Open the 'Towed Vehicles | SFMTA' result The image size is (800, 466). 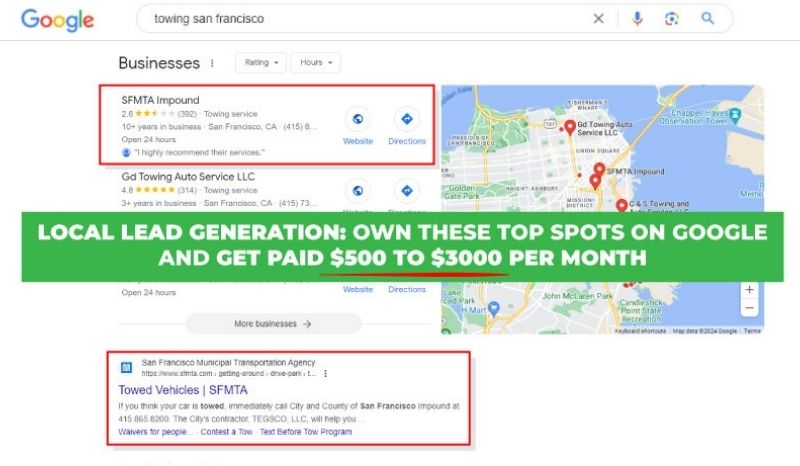coord(183,390)
